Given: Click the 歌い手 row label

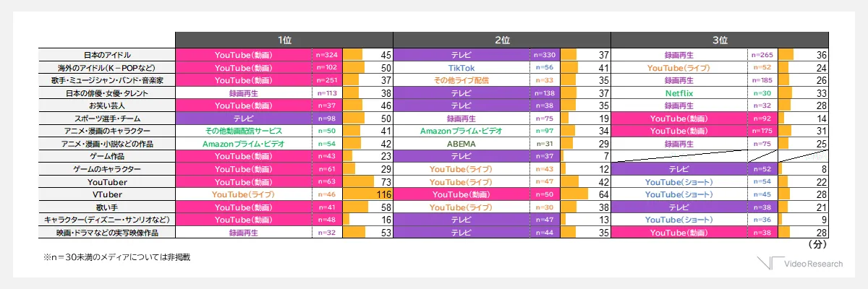Looking at the screenshot, I should coord(107,207).
